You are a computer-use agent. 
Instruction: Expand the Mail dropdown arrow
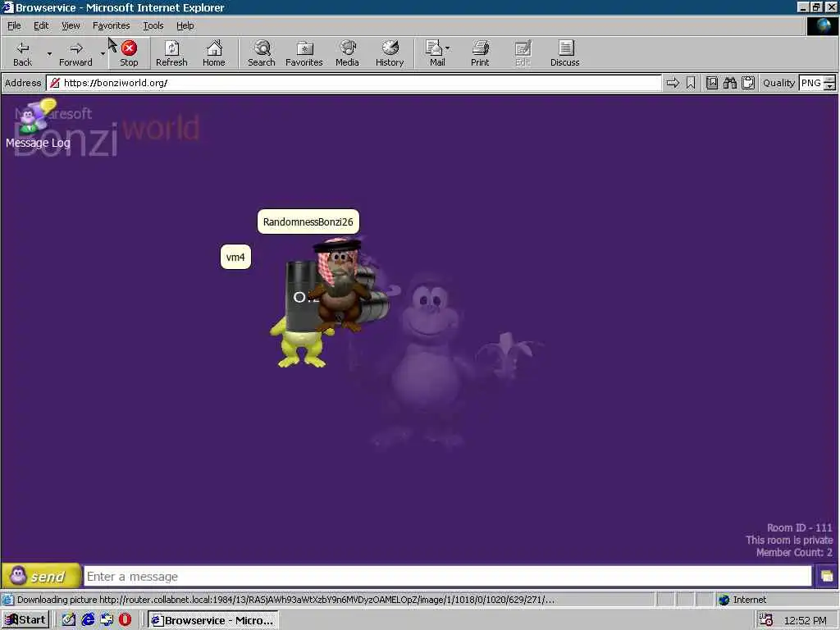[447, 48]
